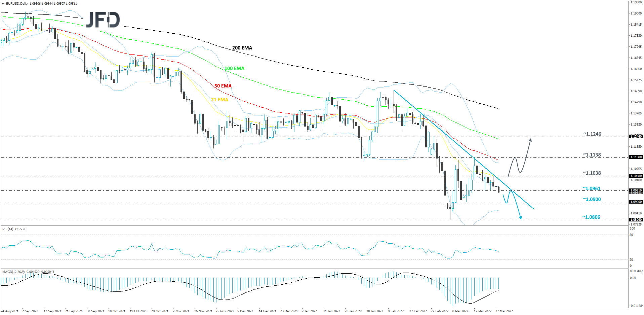Image resolution: width=644 pixels, height=315 pixels.
Task: Click the red 50 EMA label
Action: (x=223, y=86)
